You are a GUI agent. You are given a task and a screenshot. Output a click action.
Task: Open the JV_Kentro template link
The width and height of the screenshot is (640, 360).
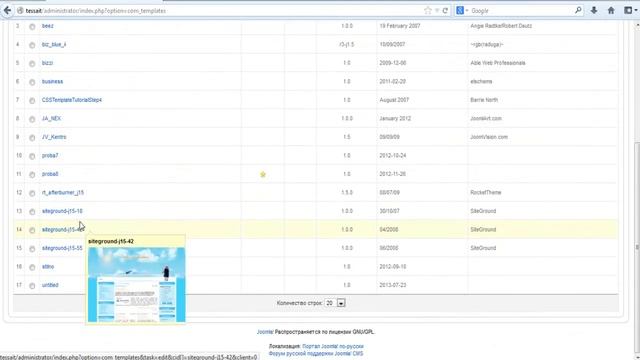click(54, 137)
